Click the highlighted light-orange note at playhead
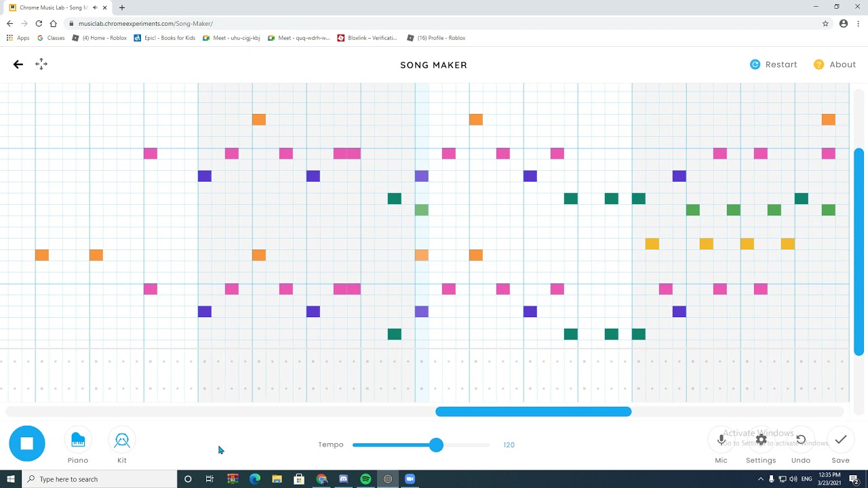The height and width of the screenshot is (488, 868). 422,255
